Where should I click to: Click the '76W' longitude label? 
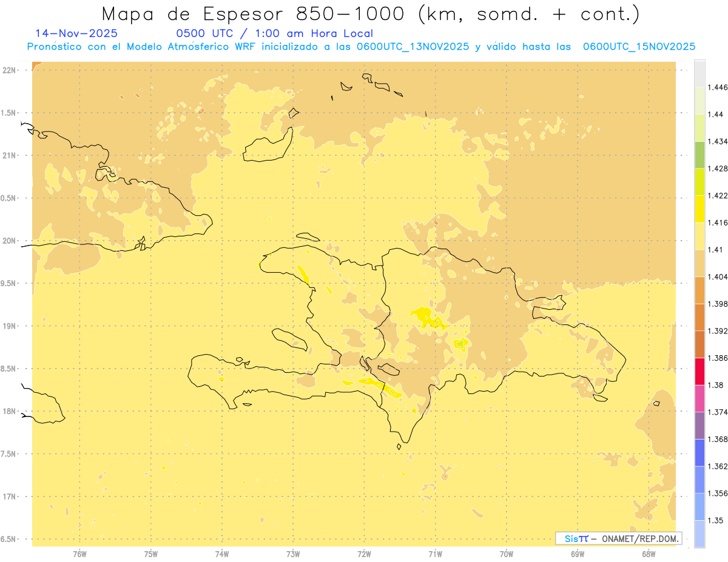point(79,554)
